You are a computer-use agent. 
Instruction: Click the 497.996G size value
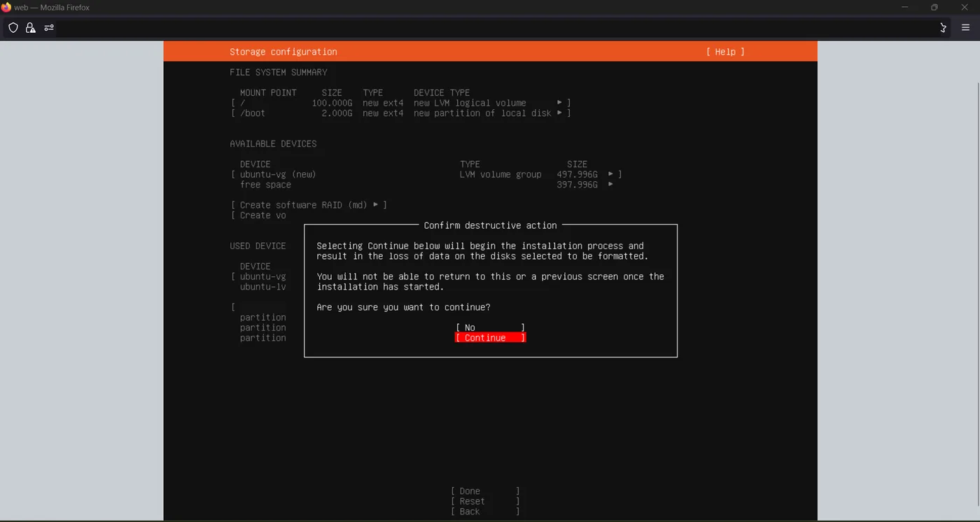pos(577,174)
